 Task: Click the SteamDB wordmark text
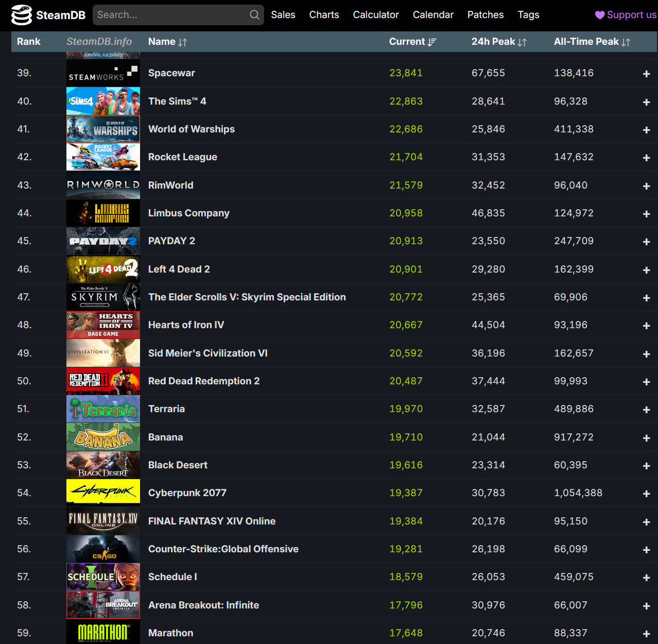61,15
